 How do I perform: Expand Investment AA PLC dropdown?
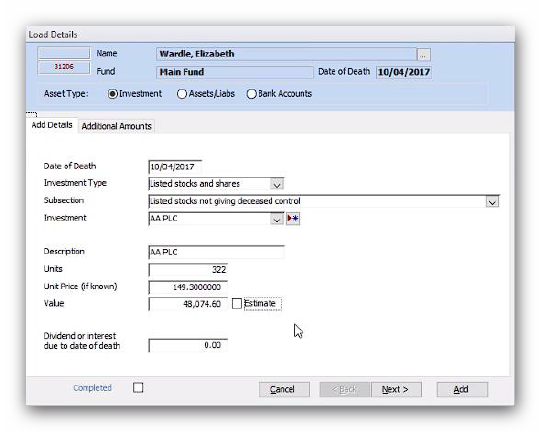(277, 219)
